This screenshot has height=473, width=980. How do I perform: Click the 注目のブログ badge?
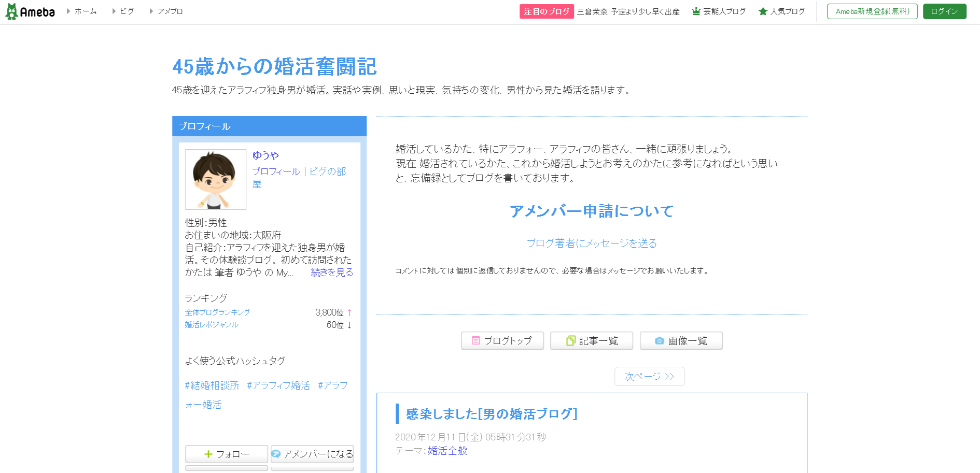tap(547, 11)
